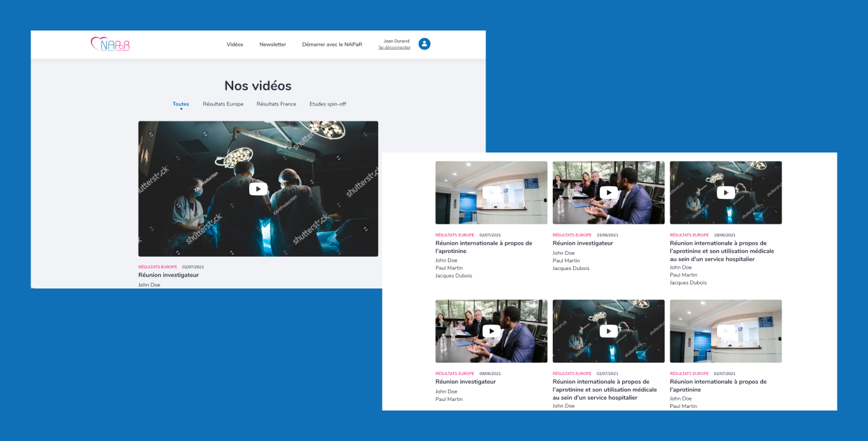Go to the Newsletter page
Screen dimensions: 868x441
[x=273, y=44]
